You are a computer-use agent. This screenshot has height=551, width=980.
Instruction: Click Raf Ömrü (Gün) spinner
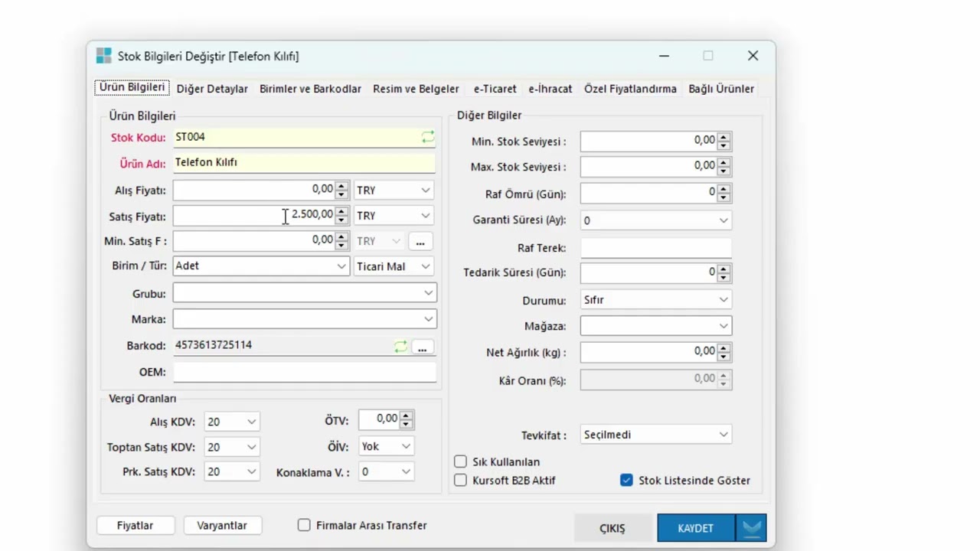click(724, 193)
